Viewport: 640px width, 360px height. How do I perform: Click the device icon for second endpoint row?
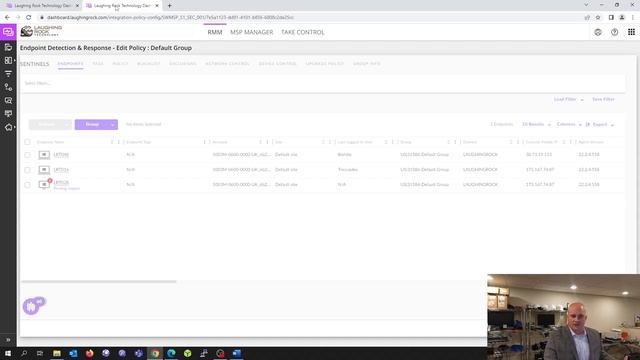pyautogui.click(x=44, y=169)
